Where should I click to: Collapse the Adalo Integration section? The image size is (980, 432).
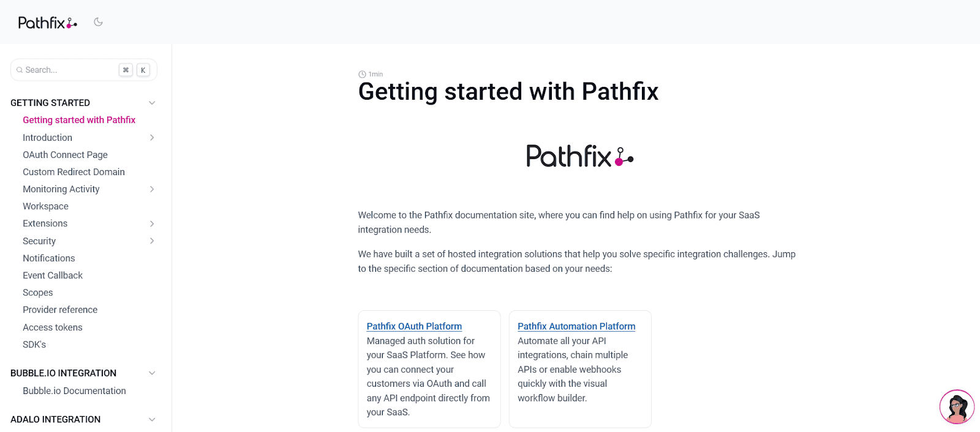[x=152, y=419]
